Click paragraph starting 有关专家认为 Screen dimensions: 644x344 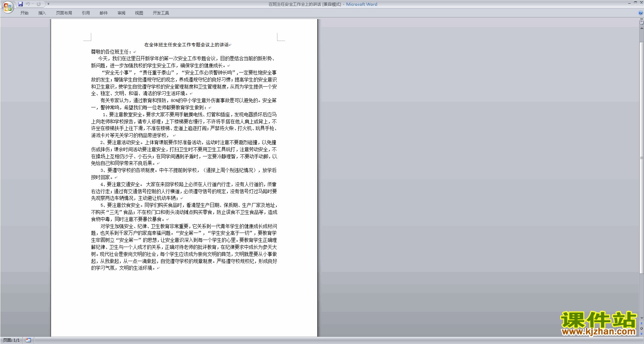point(184,104)
